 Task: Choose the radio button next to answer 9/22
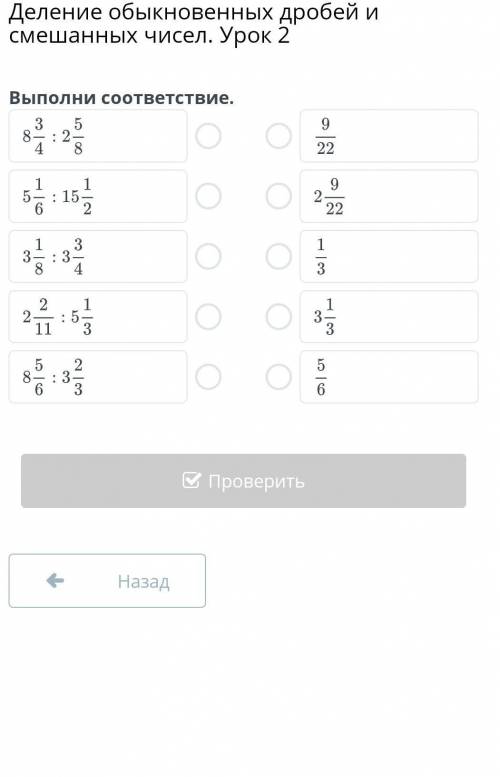[x=278, y=136]
